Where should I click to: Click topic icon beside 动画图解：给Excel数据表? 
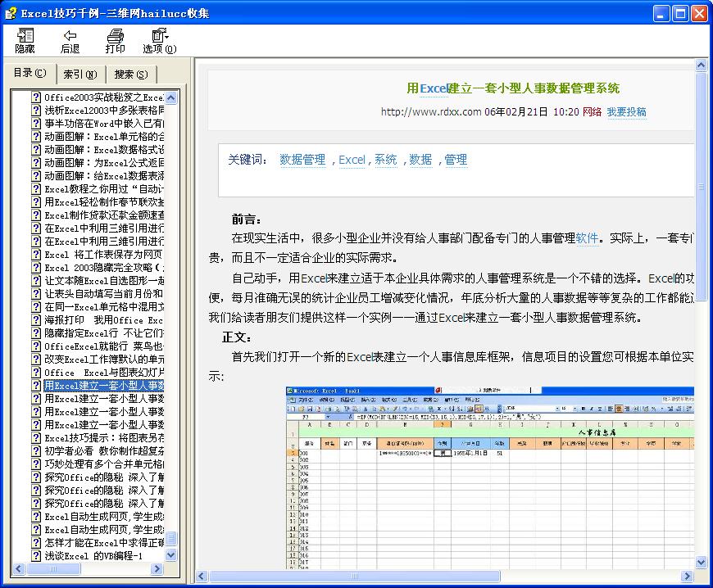tap(36, 176)
